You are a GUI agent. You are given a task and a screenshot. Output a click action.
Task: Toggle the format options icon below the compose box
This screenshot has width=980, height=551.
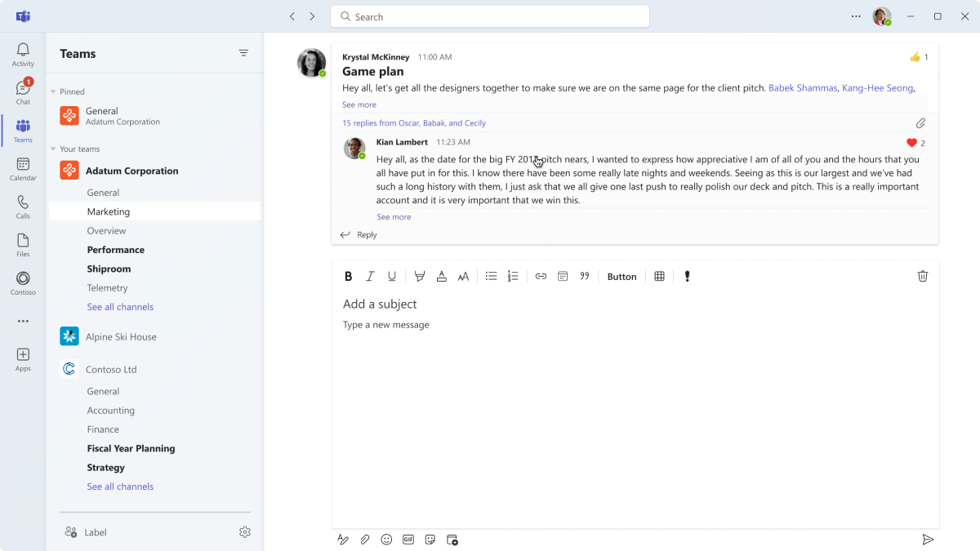coord(343,540)
